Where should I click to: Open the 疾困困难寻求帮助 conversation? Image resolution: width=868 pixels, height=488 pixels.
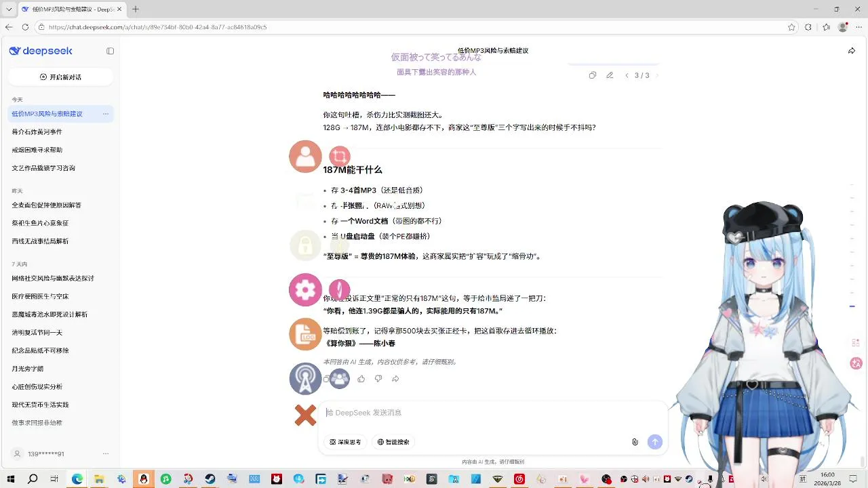click(37, 150)
